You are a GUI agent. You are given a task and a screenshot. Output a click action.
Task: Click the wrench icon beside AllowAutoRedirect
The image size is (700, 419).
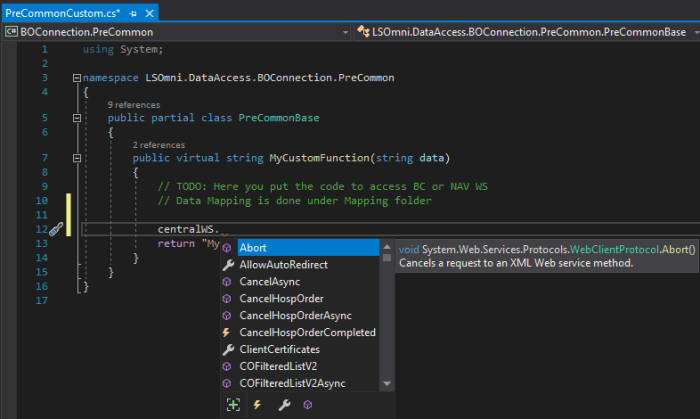click(x=227, y=265)
